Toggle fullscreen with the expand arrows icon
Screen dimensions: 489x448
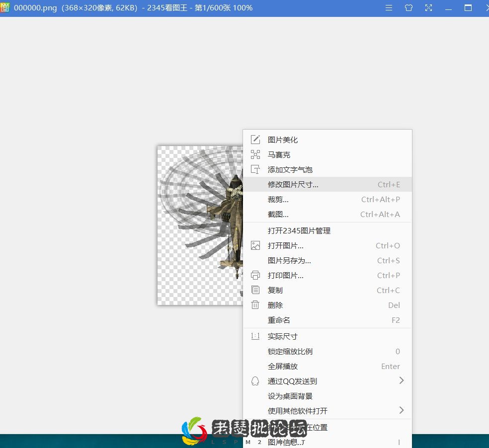coord(428,8)
